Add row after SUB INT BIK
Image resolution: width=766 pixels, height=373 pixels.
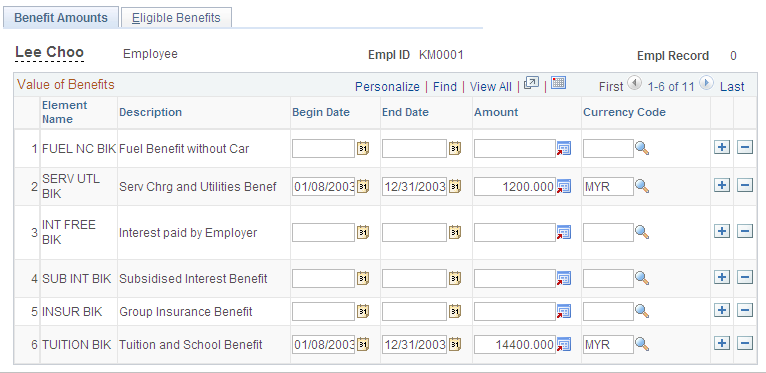pos(722,278)
